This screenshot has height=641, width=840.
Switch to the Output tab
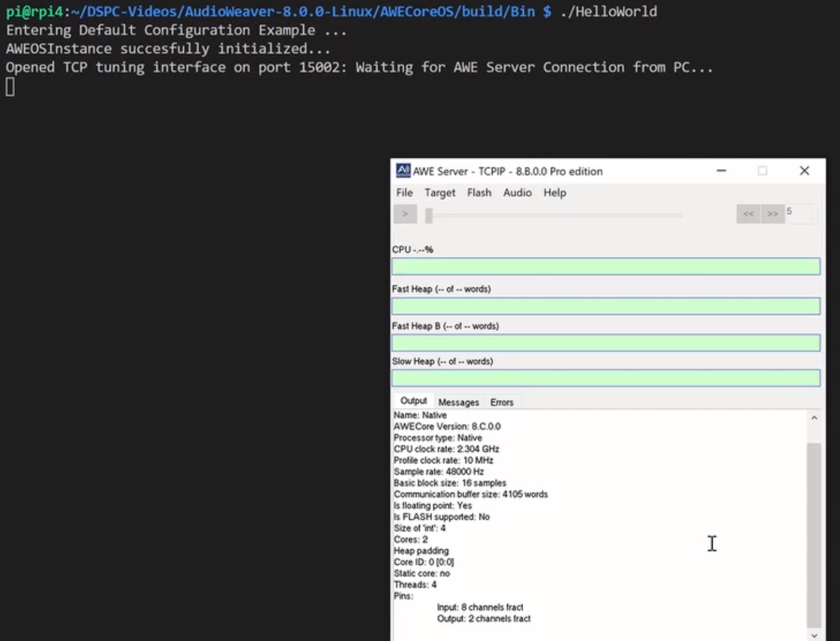(413, 401)
